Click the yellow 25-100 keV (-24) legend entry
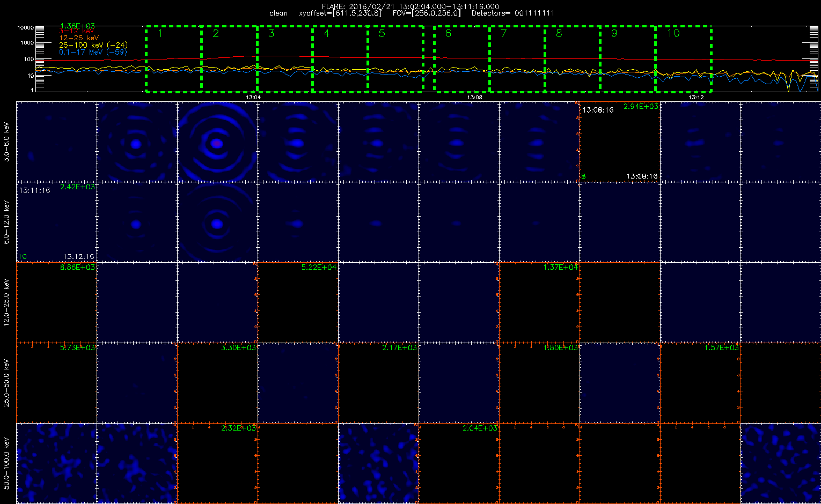The image size is (821, 504). coord(93,46)
